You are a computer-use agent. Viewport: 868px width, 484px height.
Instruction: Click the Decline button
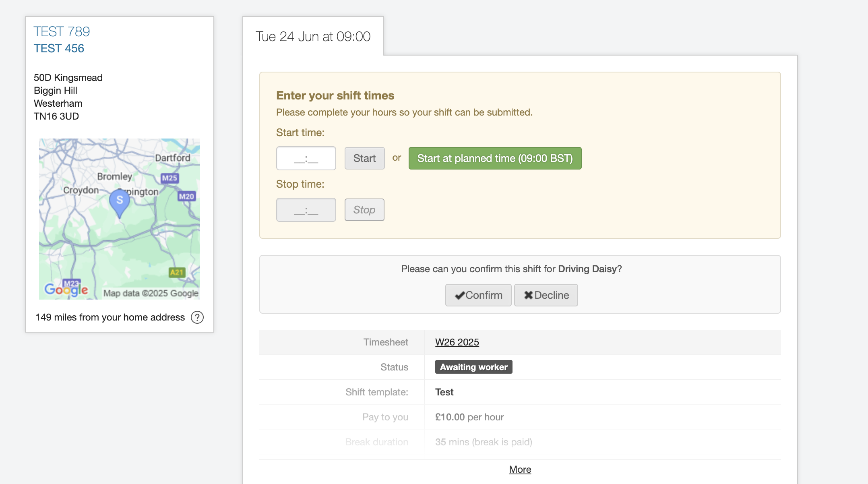(546, 295)
